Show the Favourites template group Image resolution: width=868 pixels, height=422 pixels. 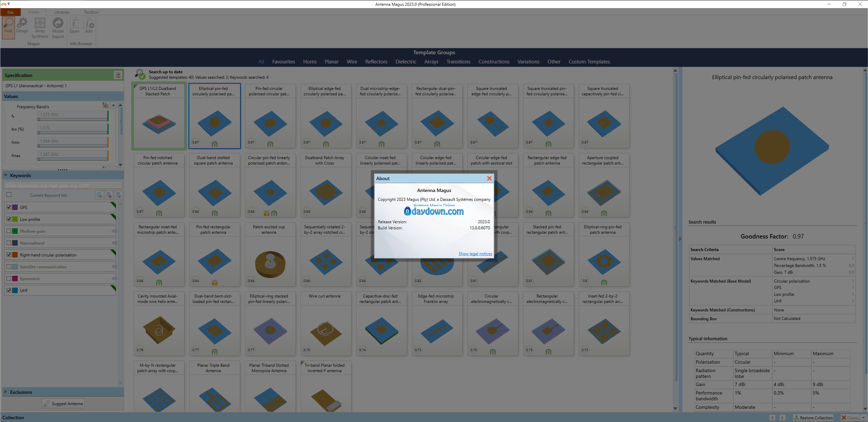coord(284,62)
